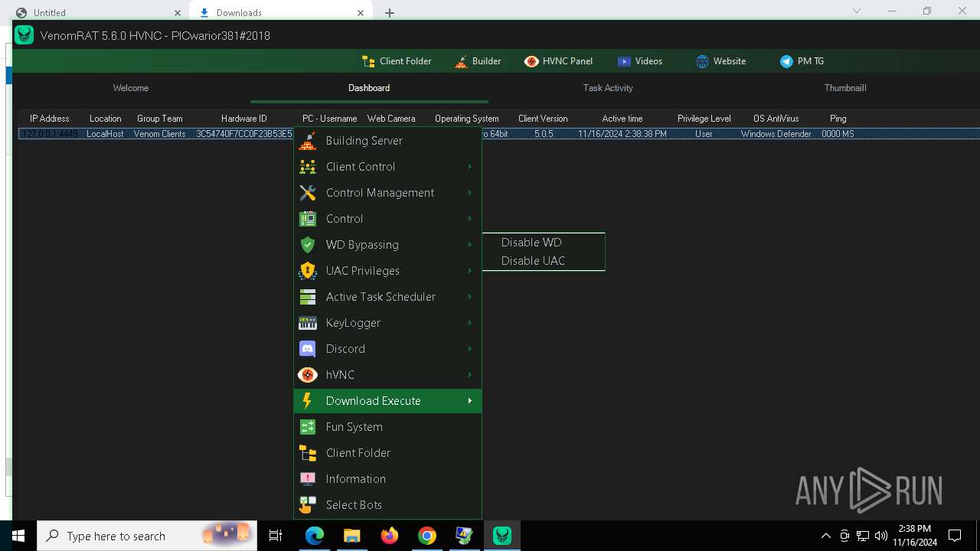Switch to the Downloads browser tab
This screenshot has width=980, height=551.
tap(279, 12)
